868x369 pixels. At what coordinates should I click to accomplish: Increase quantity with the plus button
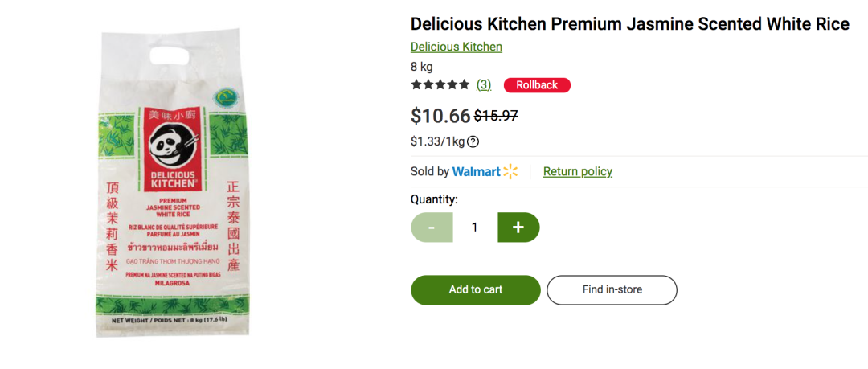pos(518,228)
